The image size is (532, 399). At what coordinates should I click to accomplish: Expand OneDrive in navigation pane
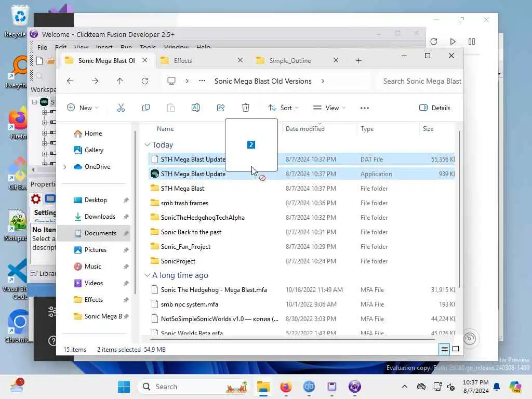(65, 167)
